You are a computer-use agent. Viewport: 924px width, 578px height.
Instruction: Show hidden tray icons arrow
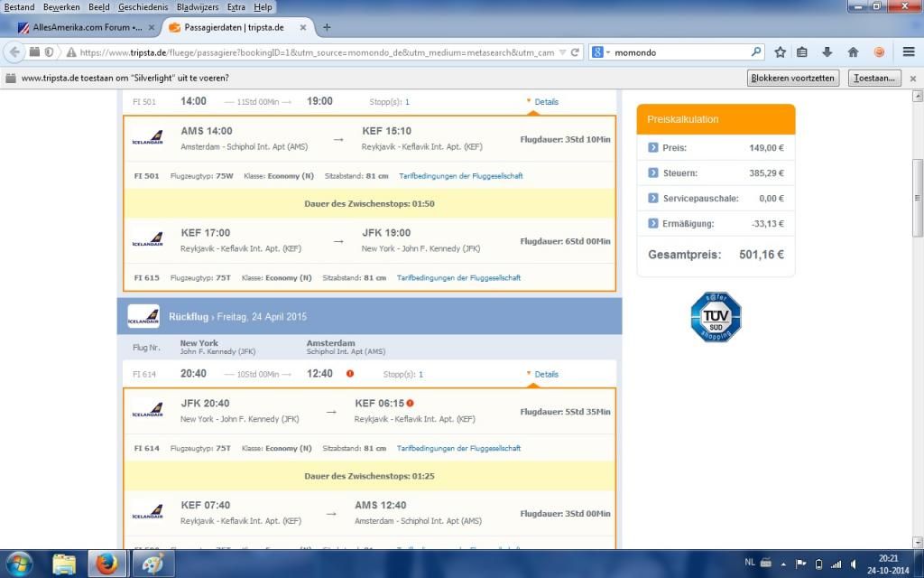[783, 564]
